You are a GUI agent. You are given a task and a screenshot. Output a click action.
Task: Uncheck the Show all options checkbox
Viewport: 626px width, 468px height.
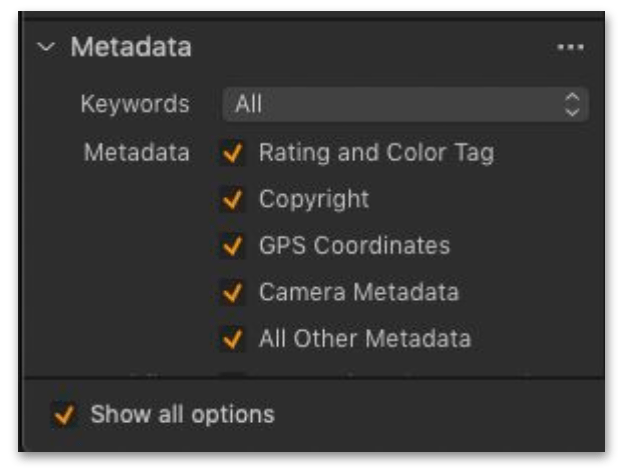65,414
